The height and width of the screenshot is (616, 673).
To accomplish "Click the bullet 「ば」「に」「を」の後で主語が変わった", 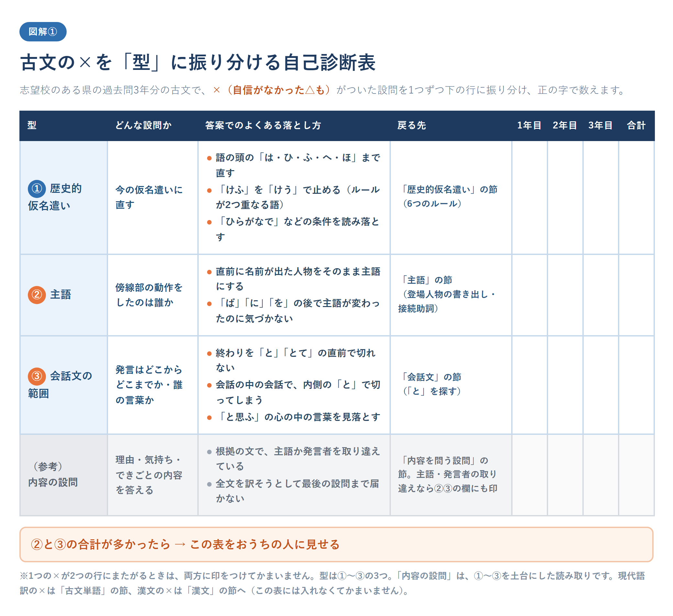I will click(x=294, y=311).
